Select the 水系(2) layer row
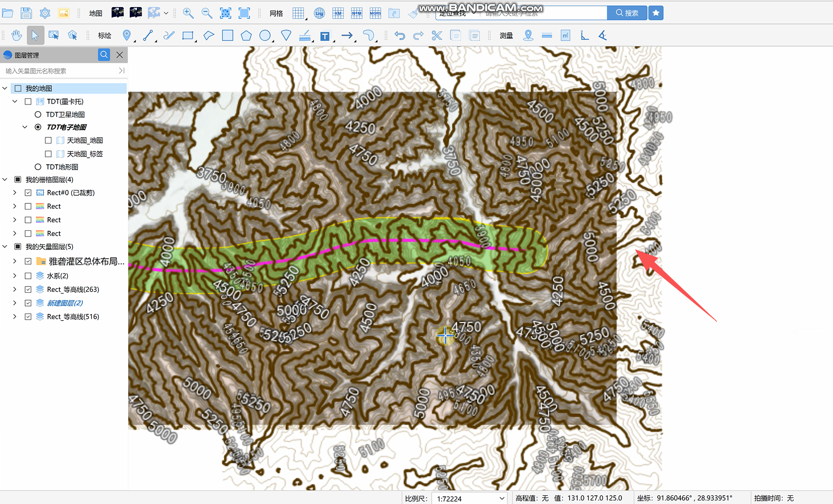833x504 pixels. click(x=58, y=276)
